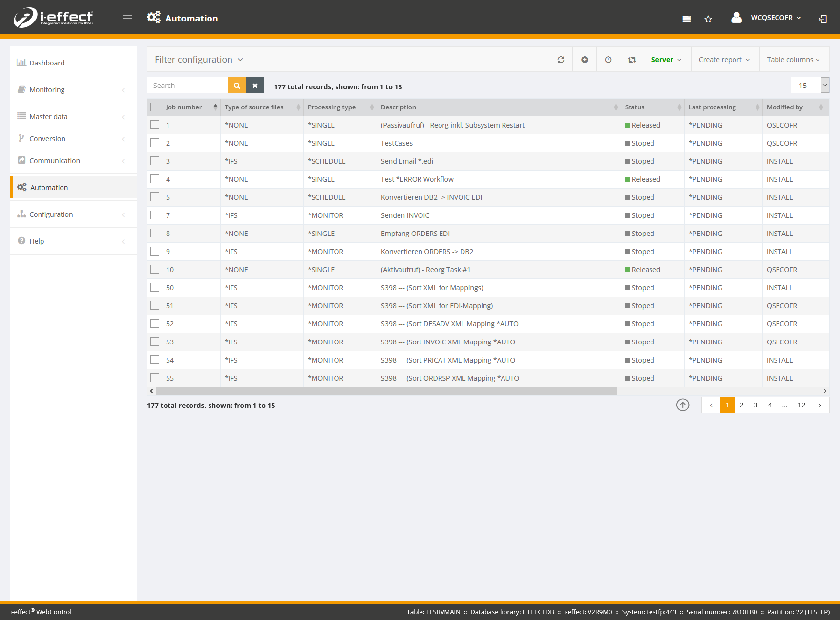Click the logout icon in header

click(x=822, y=19)
